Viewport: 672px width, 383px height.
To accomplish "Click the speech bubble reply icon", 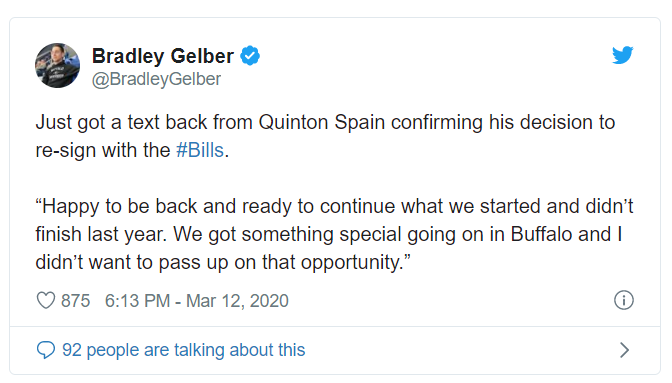I will click(x=46, y=350).
